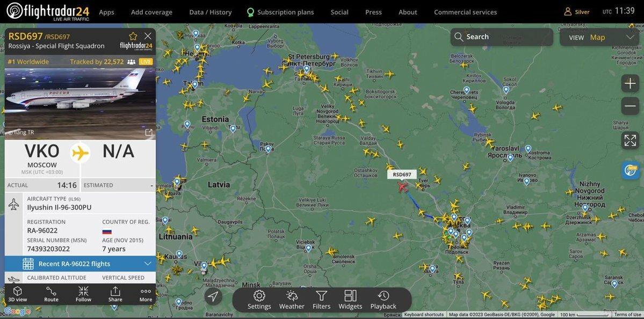
Task: Expand Recent RA-96022 flights
Action: click(x=80, y=264)
